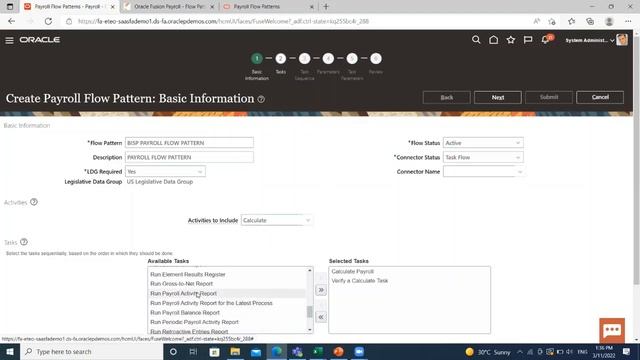Open browser favorites star icon
The height and width of the screenshot is (360, 640).
click(571, 21)
